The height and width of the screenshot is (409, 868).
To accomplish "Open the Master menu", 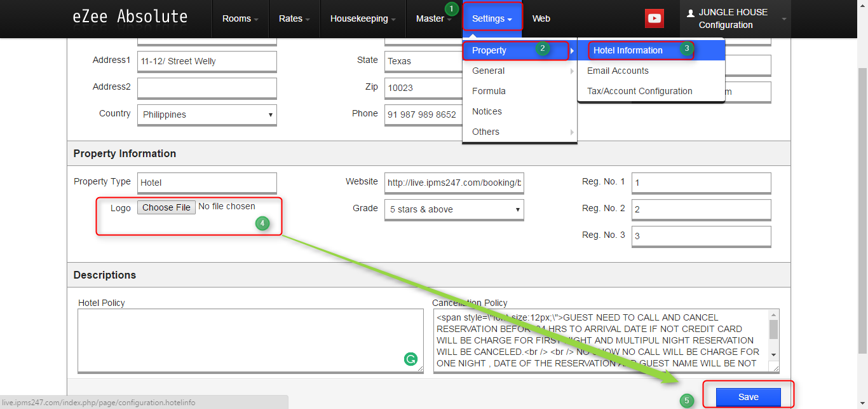I will coord(433,18).
